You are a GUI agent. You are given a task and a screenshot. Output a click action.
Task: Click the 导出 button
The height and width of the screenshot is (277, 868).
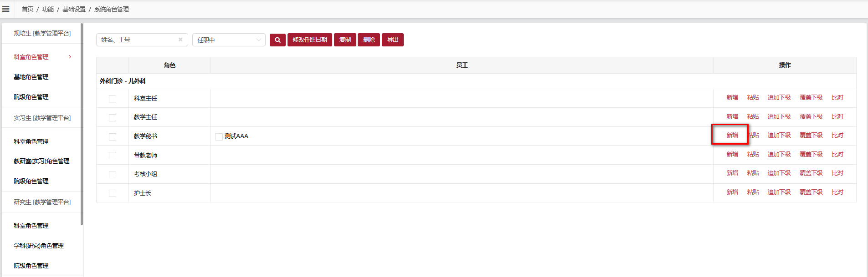393,40
